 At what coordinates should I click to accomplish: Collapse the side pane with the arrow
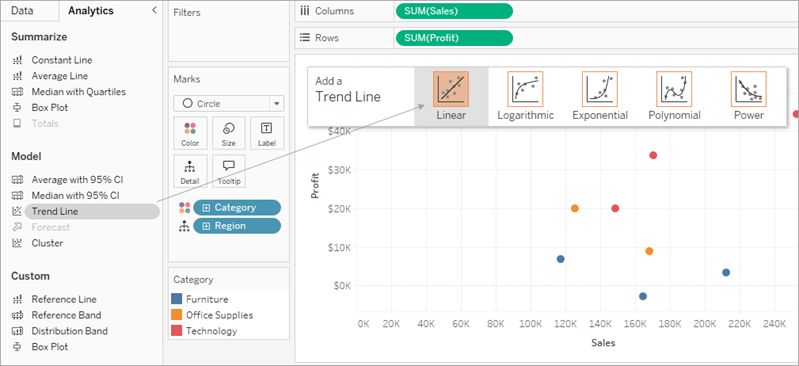point(154,10)
